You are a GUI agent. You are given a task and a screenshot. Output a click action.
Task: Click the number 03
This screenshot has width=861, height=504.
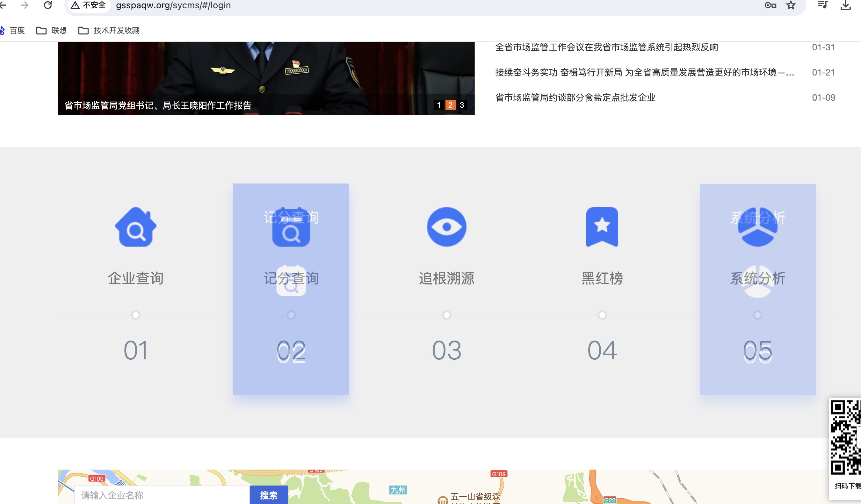pos(446,350)
